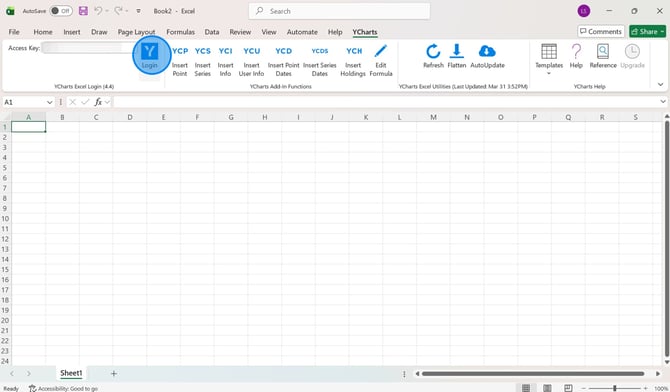Image resolution: width=670 pixels, height=392 pixels.
Task: Switch to the Insert tab
Action: click(72, 32)
